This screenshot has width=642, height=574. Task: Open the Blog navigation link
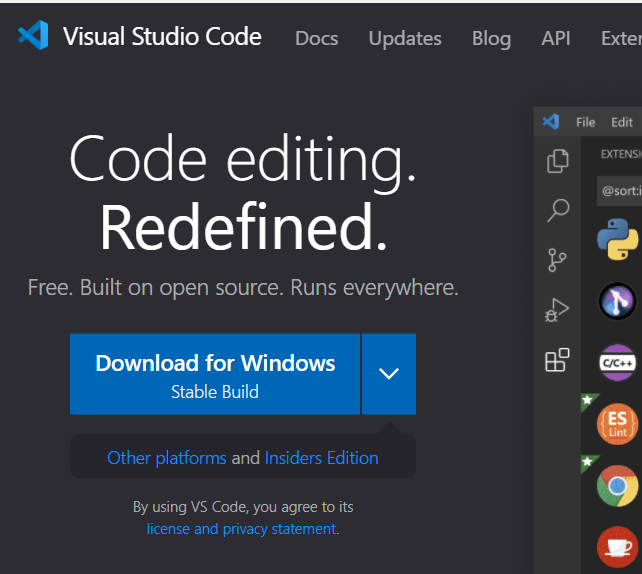491,38
